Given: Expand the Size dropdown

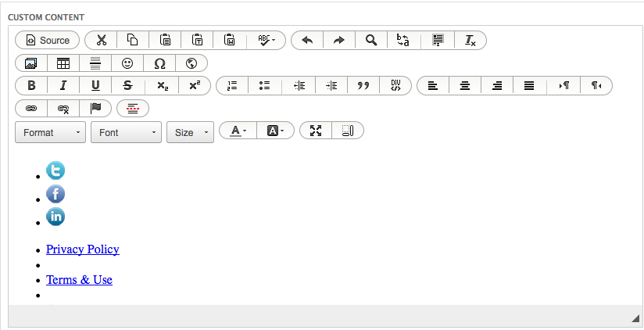Looking at the screenshot, I should 190,132.
